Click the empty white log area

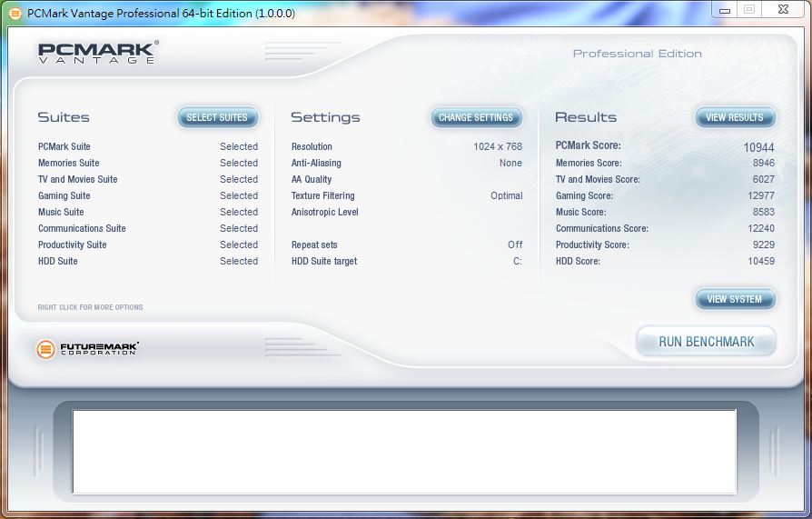(404, 452)
